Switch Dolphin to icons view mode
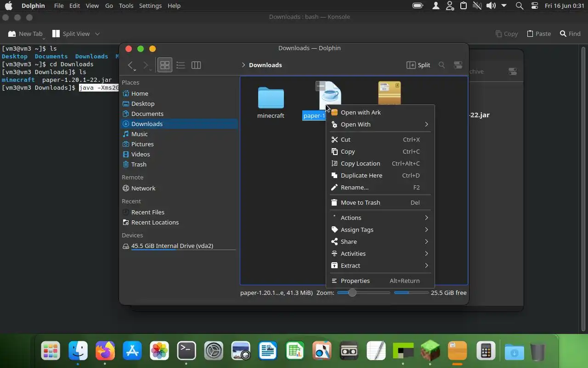The image size is (588, 368). [164, 65]
